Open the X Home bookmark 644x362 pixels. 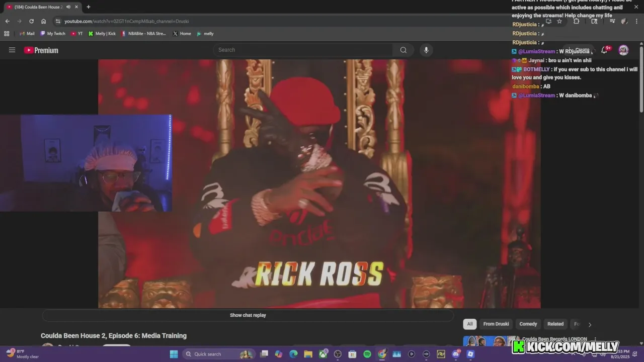182,34
